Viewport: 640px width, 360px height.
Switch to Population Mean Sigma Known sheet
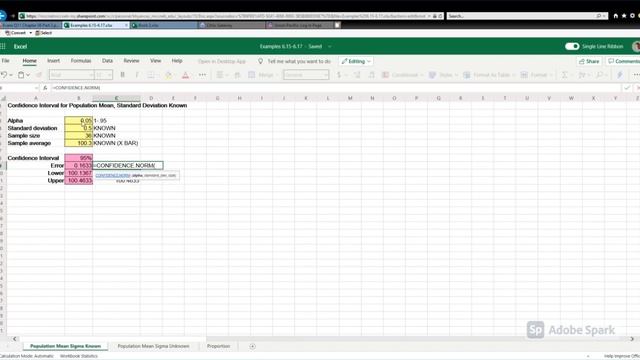[x=65, y=346]
